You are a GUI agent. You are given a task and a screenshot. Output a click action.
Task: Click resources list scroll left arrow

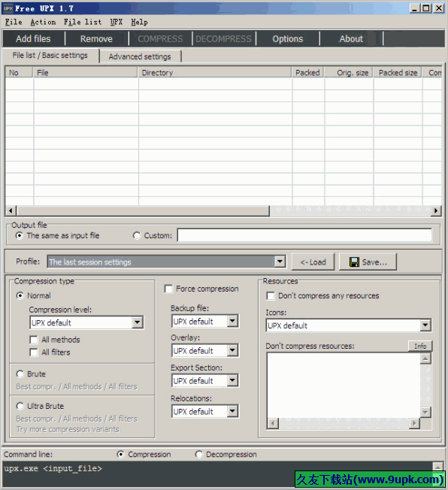coord(273,423)
